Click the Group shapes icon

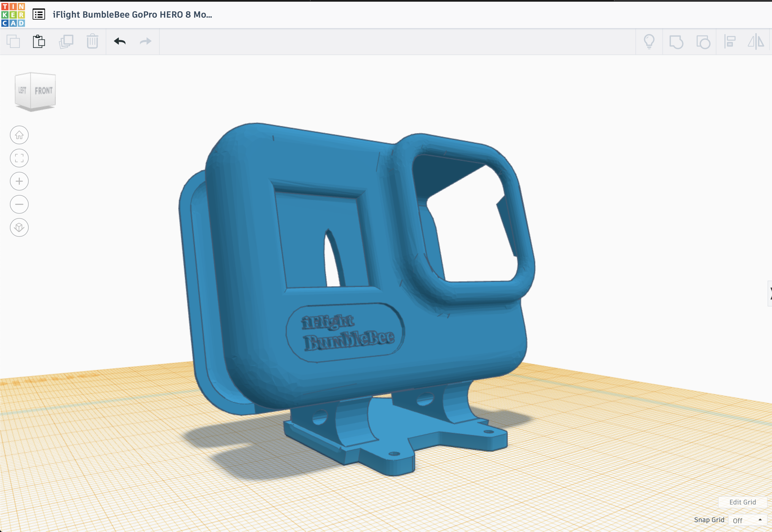676,42
